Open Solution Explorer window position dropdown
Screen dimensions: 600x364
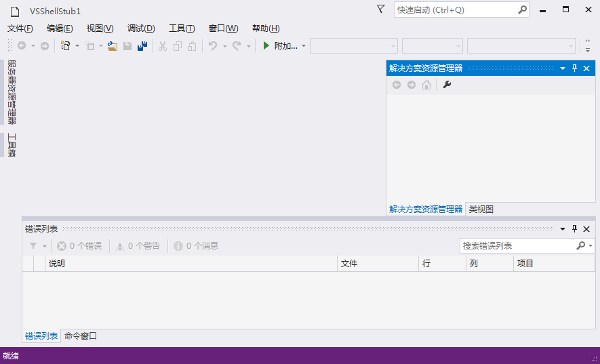[563, 68]
